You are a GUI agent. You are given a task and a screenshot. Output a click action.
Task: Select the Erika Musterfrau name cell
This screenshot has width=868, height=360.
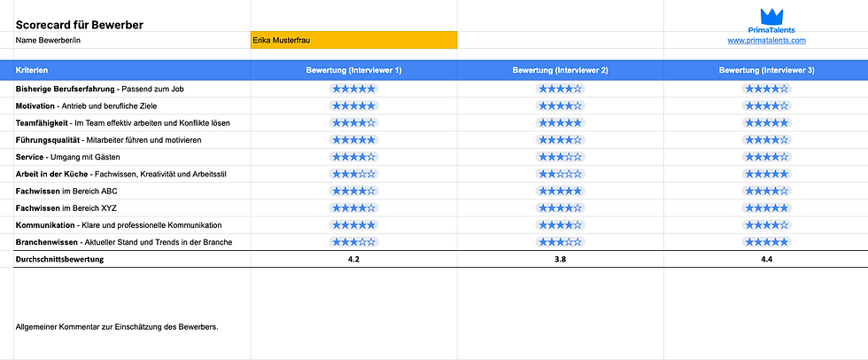[353, 41]
